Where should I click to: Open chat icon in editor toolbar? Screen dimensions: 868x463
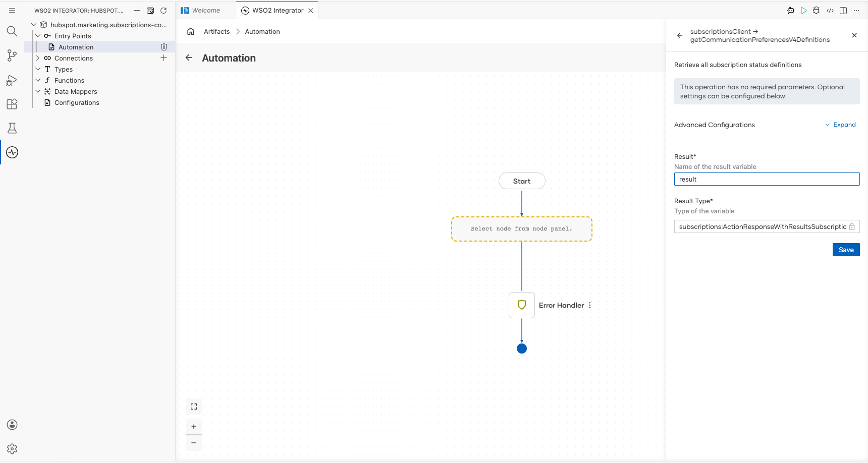tap(791, 10)
